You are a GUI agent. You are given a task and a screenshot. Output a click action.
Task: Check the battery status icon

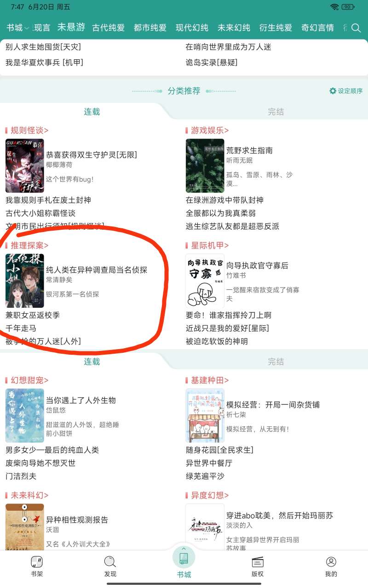[348, 7]
